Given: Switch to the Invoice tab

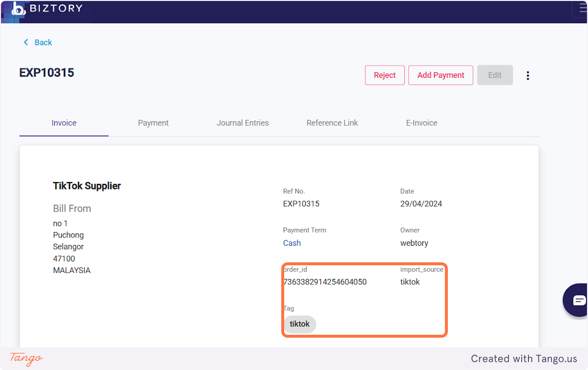Looking at the screenshot, I should pyautogui.click(x=64, y=123).
